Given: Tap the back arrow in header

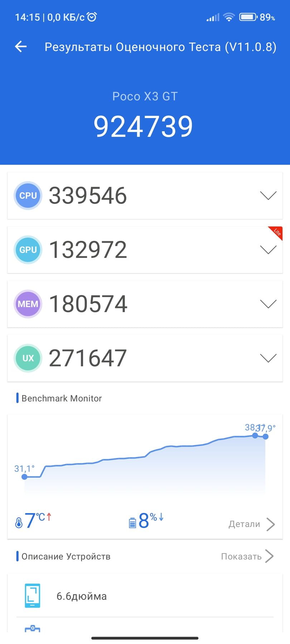Looking at the screenshot, I should point(21,47).
